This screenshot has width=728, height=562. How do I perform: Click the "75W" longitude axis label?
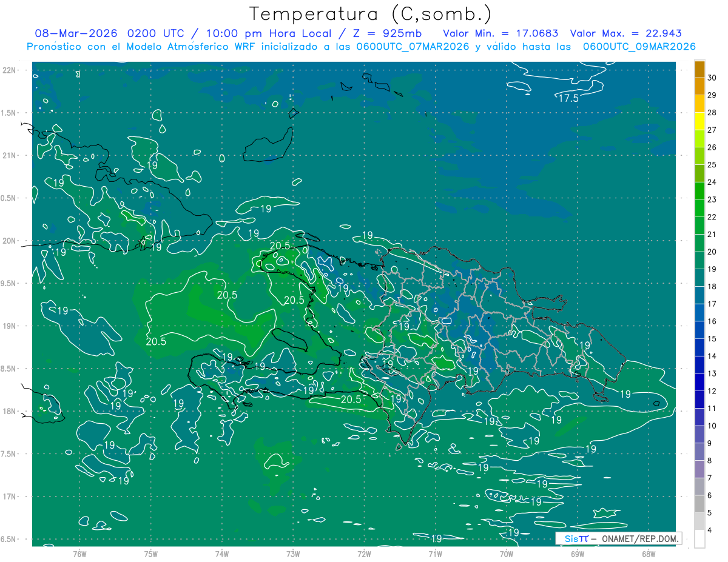(x=151, y=554)
